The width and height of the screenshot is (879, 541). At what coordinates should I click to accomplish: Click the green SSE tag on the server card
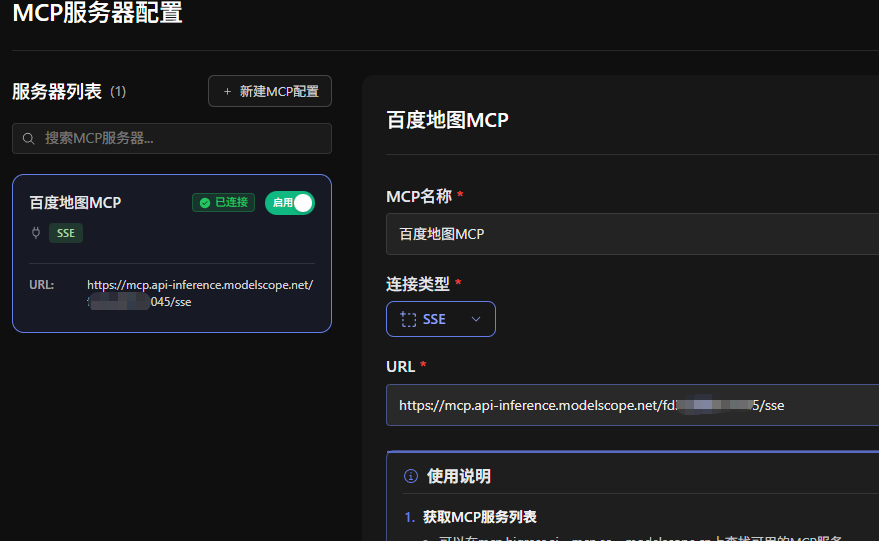66,233
